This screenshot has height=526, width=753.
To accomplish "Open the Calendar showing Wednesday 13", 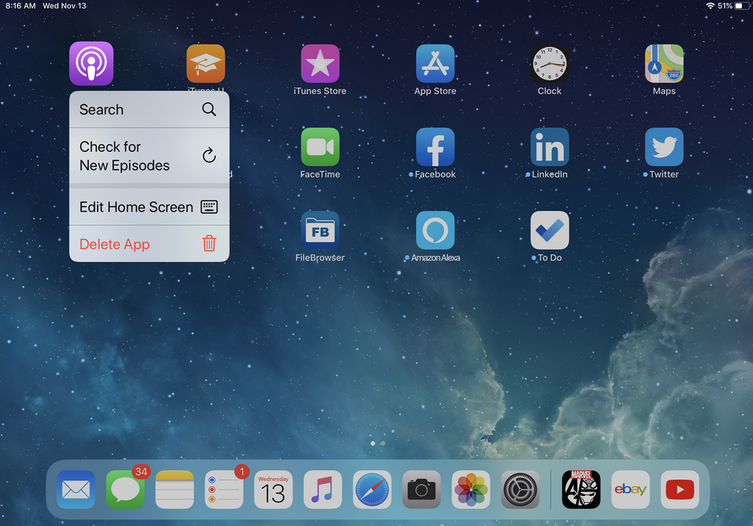I will point(273,489).
